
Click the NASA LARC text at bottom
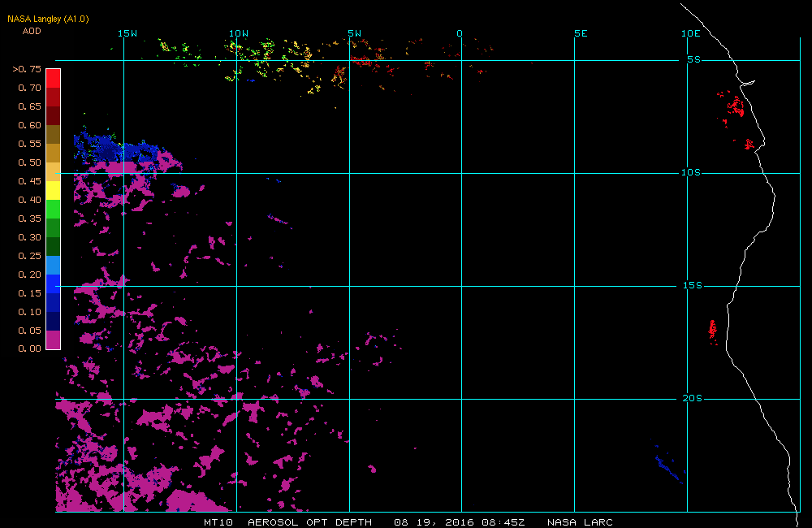tap(580, 522)
